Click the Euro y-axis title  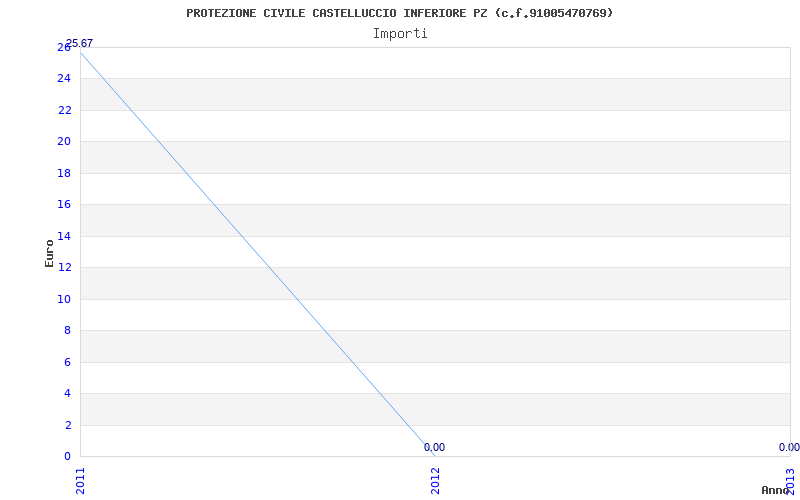tap(49, 254)
